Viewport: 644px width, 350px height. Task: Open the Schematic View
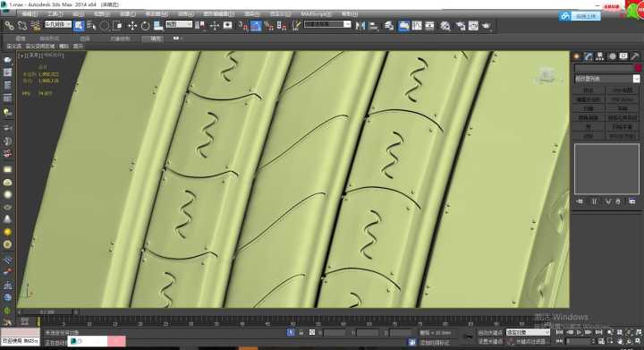[x=429, y=26]
